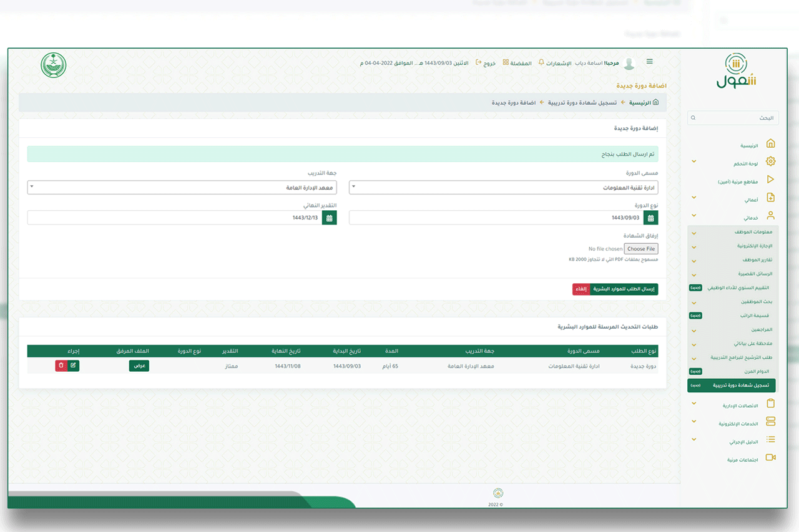This screenshot has width=799, height=532.
Task: Click edit icon in the دورة جديدة row
Action: point(73,365)
